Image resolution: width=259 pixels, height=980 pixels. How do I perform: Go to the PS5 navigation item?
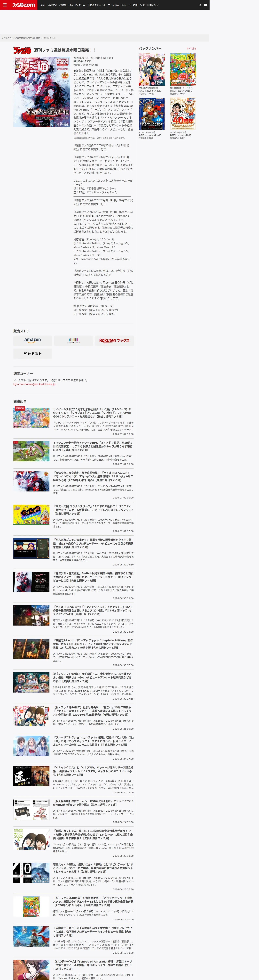coord(71,5)
